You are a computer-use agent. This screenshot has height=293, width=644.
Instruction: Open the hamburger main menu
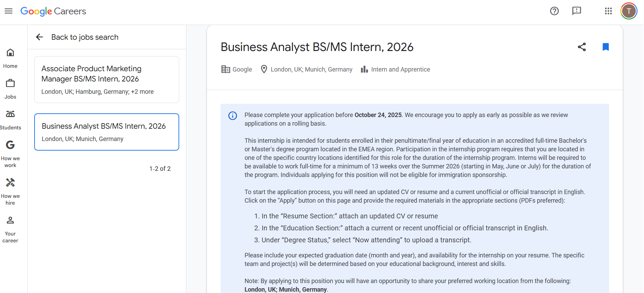[9, 11]
